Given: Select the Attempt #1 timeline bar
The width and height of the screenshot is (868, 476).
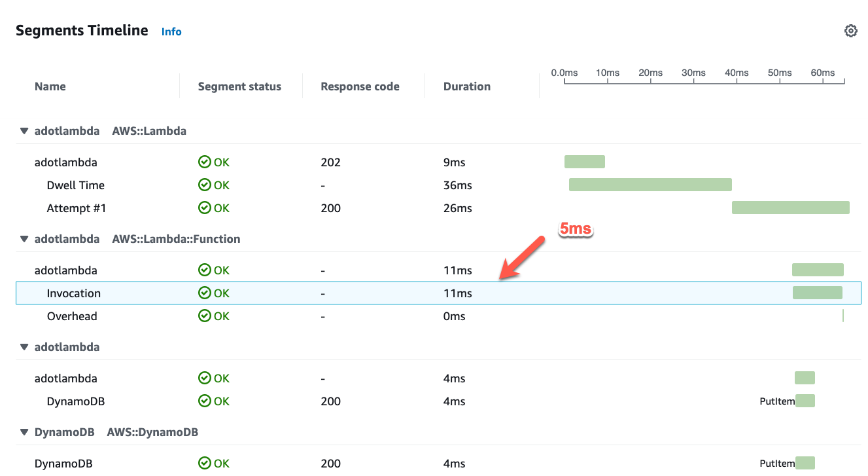Looking at the screenshot, I should point(790,208).
